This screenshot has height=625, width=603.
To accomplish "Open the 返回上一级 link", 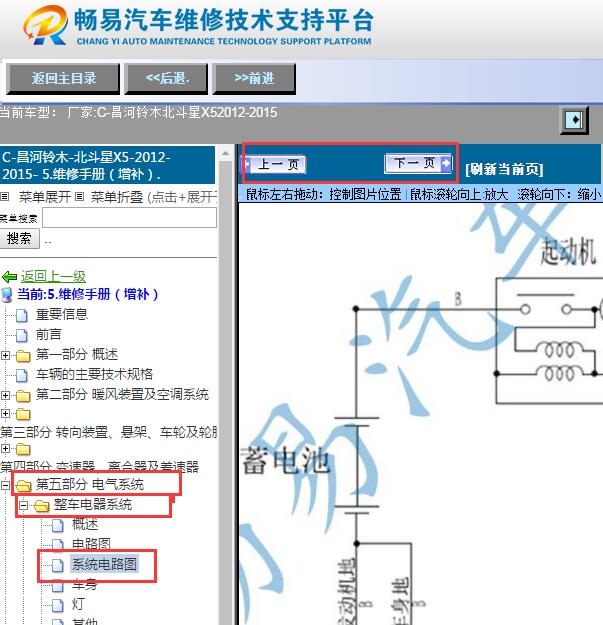I will [x=53, y=276].
